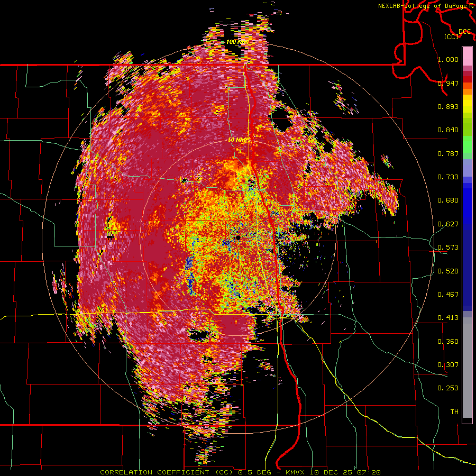The width and height of the screenshot is (476, 476).
Task: Click the 0.573 color scale value
Action: 448,248
